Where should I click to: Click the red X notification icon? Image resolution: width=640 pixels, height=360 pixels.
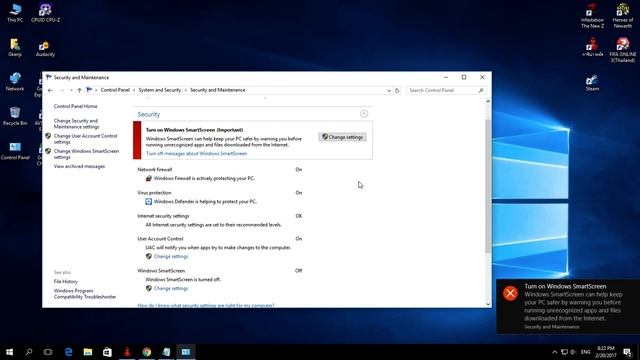510,293
